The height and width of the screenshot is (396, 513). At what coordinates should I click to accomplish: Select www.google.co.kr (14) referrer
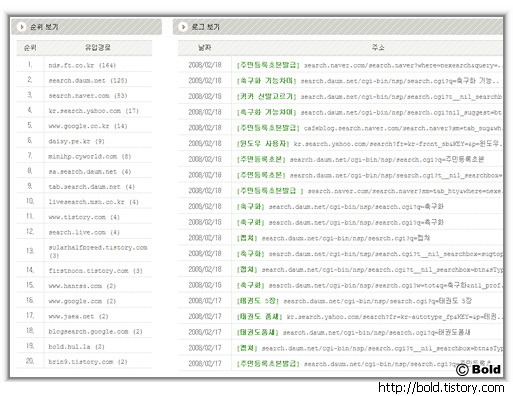click(88, 126)
